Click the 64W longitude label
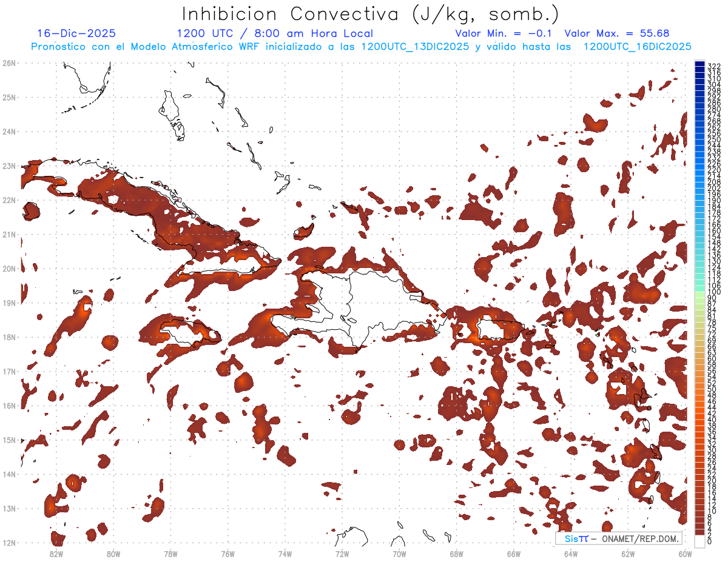Viewport: 728px width, 562px height. (570, 554)
